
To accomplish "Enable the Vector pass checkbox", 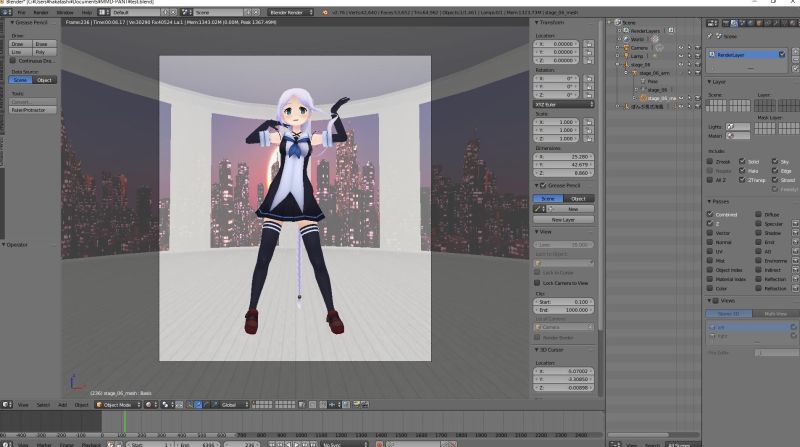I will point(710,233).
